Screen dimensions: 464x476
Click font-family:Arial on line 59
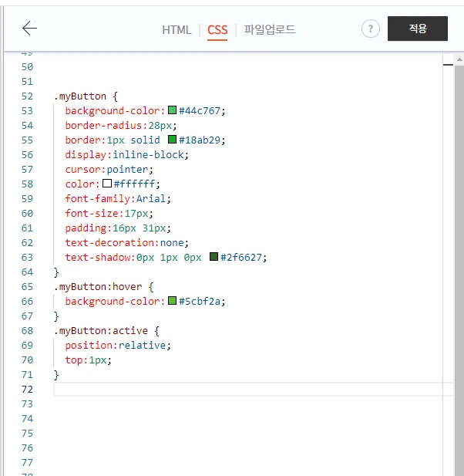pyautogui.click(x=118, y=199)
